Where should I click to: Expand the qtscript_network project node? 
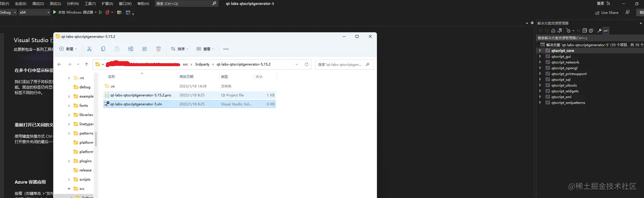(540, 62)
